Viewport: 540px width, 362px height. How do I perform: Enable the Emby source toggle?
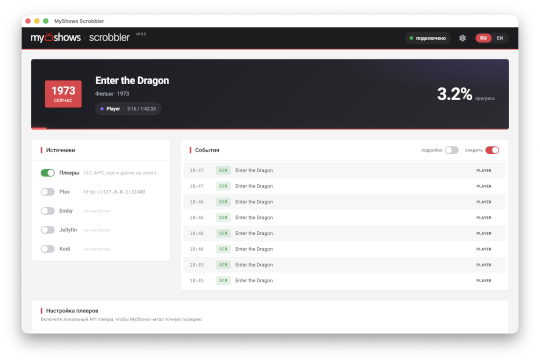tap(48, 211)
